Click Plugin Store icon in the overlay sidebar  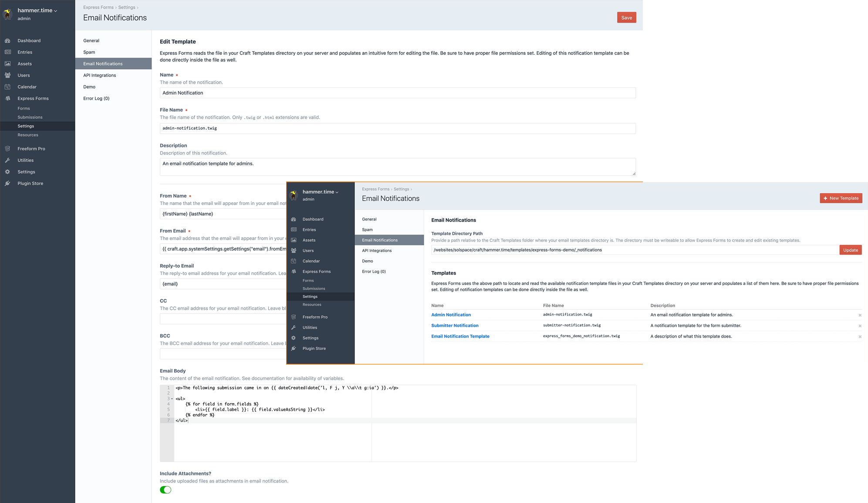294,349
